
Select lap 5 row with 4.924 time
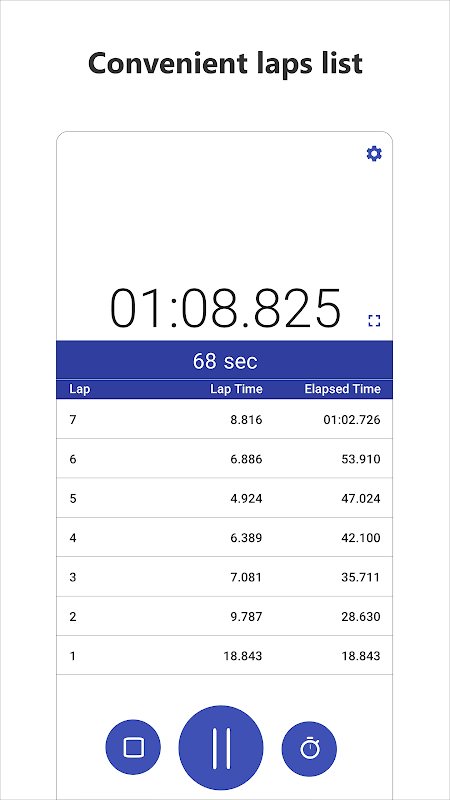[224, 498]
